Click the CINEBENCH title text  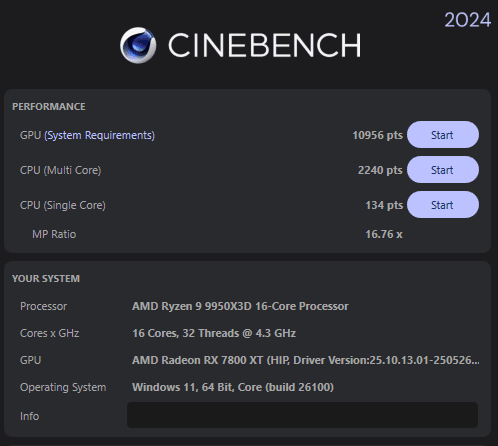click(x=265, y=45)
